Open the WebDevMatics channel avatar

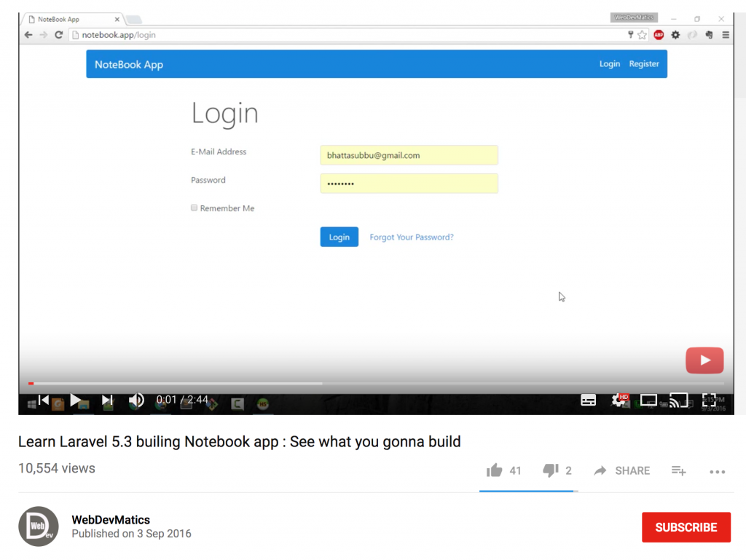click(38, 526)
